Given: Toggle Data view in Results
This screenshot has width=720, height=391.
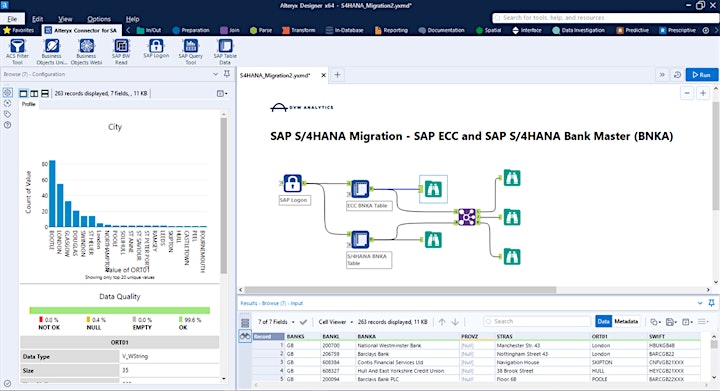Looking at the screenshot, I should pos(603,321).
